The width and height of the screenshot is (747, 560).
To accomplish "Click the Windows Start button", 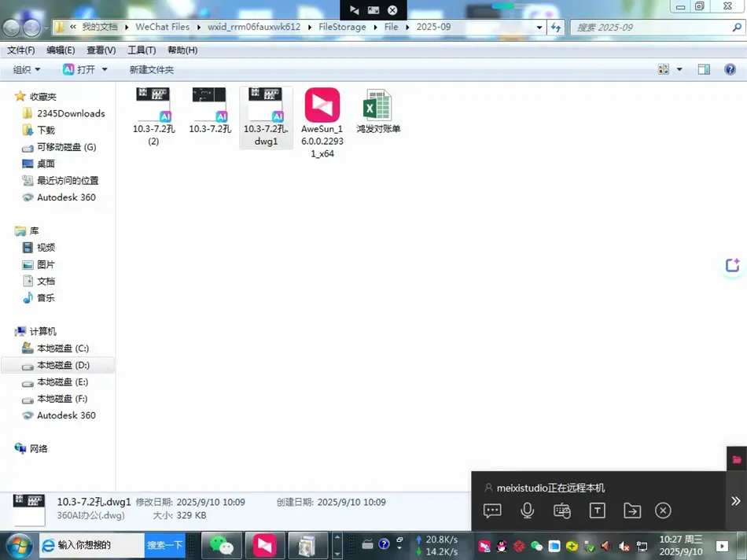I will click(19, 546).
